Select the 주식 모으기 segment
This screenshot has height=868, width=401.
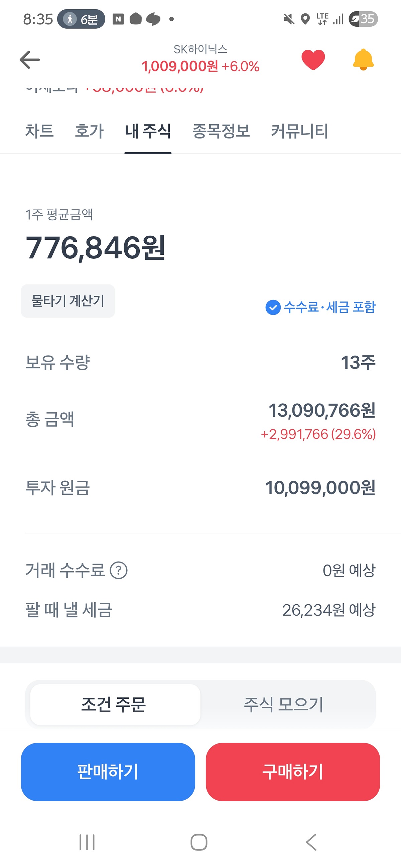point(284,704)
